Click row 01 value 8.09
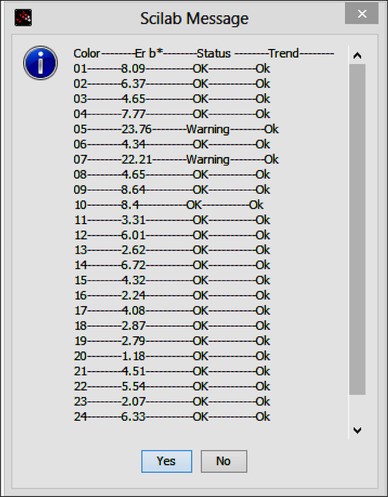Image resolution: width=388 pixels, height=497 pixels. [133, 69]
